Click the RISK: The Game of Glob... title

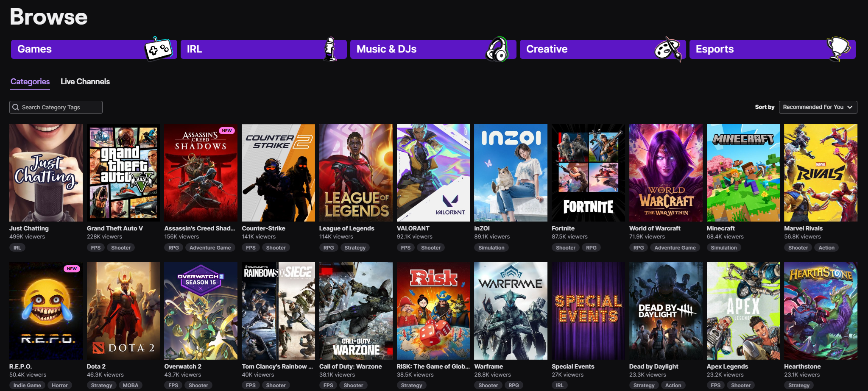(433, 366)
